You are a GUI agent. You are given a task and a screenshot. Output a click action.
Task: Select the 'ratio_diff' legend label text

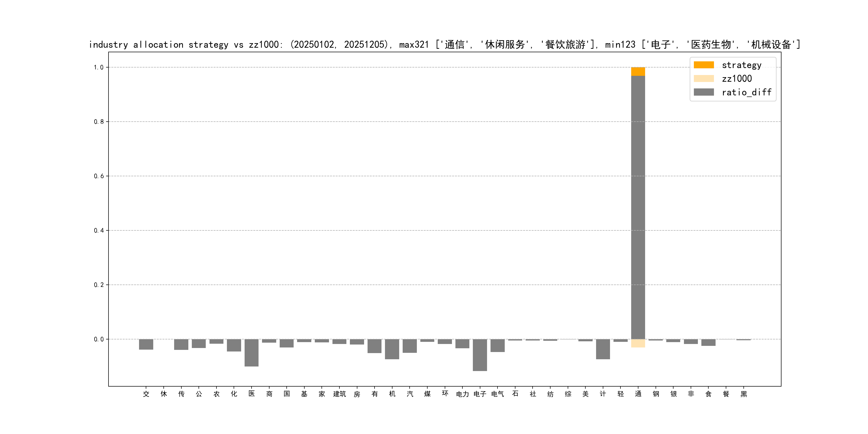(746, 92)
